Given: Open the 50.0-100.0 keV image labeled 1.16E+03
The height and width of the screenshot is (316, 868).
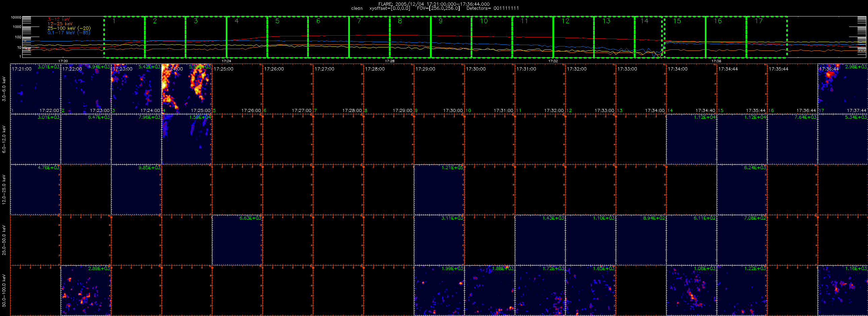Looking at the screenshot, I should [843, 290].
